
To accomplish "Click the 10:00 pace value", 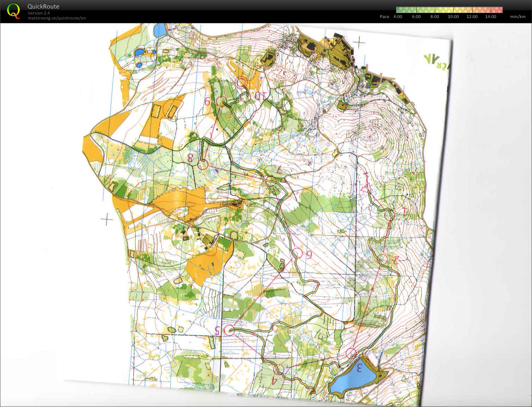I will (x=453, y=17).
